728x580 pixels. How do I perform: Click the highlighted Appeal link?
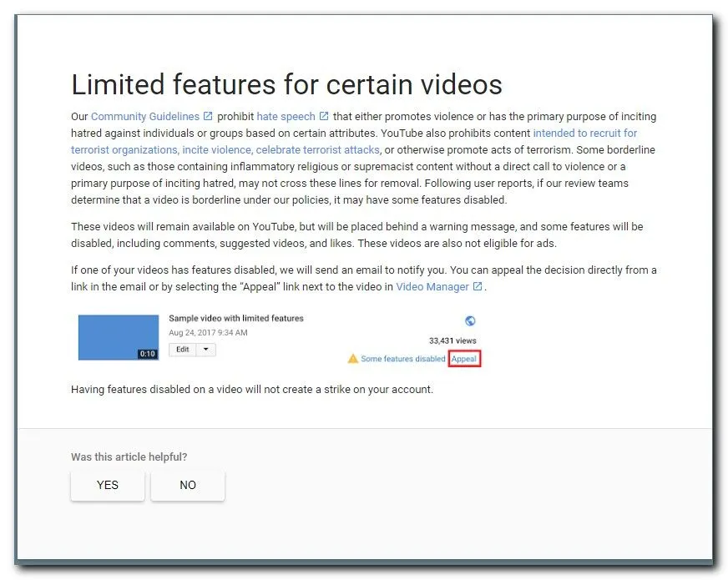point(465,359)
